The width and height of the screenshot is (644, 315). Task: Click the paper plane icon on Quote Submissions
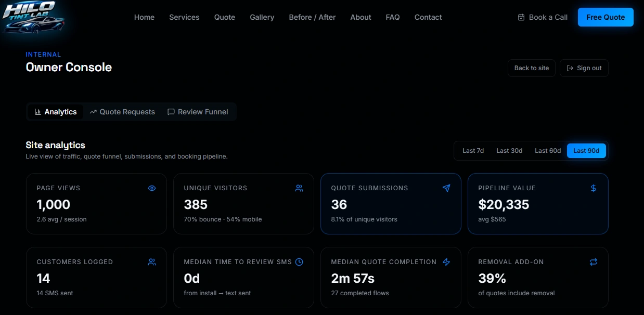[x=446, y=188]
